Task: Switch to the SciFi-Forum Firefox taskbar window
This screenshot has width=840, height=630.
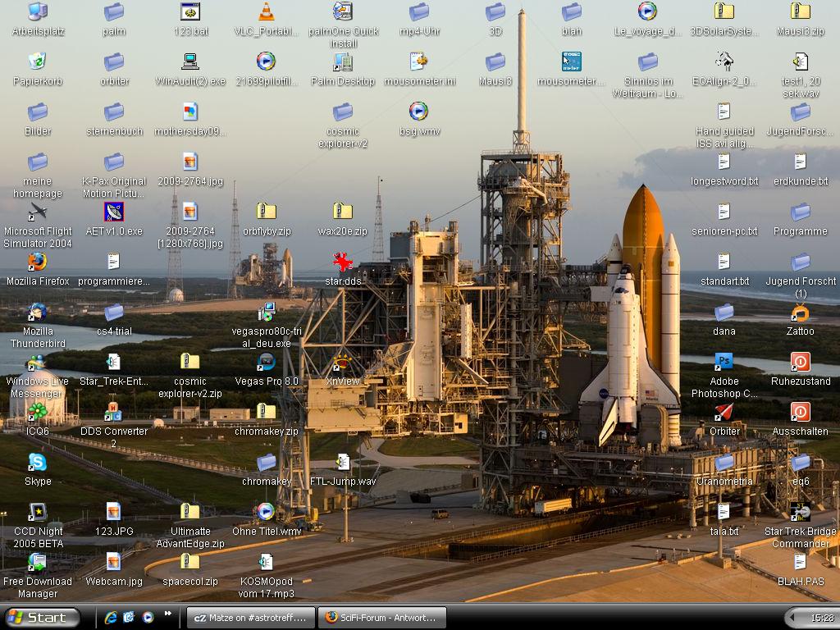Action: pyautogui.click(x=382, y=618)
